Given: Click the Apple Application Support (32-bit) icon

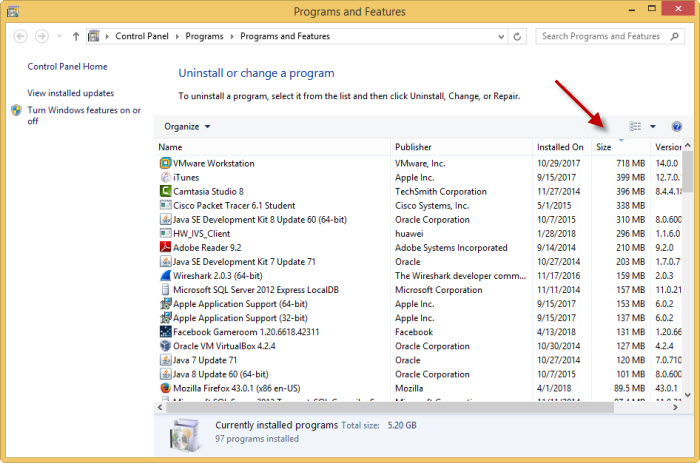Looking at the screenshot, I should tap(165, 317).
